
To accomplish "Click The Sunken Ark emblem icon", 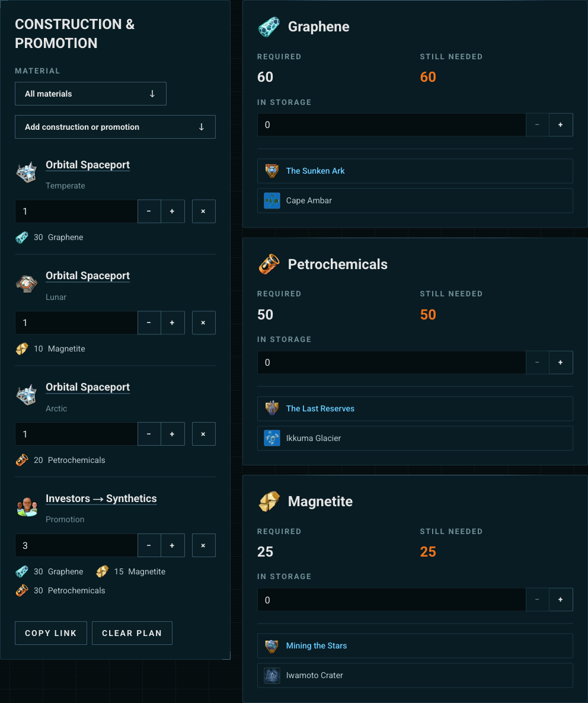I will coord(272,171).
